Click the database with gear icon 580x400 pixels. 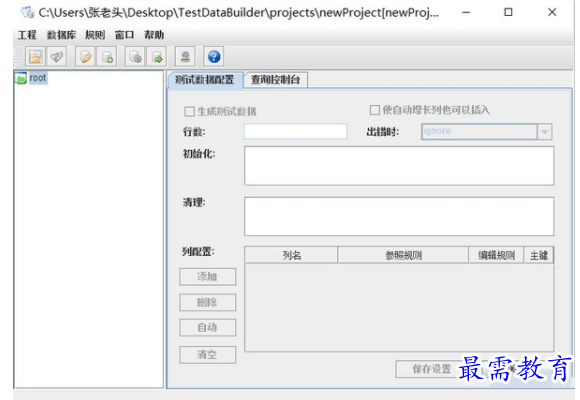[135, 57]
